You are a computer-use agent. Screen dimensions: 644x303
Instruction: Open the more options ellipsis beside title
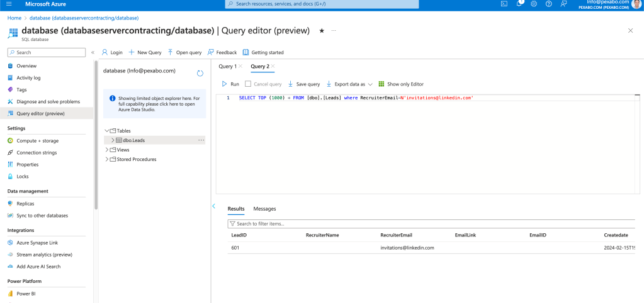tap(334, 31)
